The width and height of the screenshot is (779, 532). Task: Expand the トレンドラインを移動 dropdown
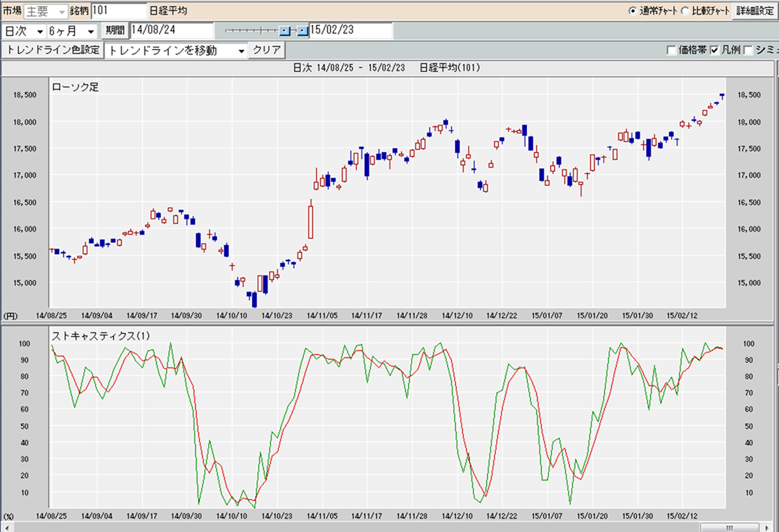(176, 51)
